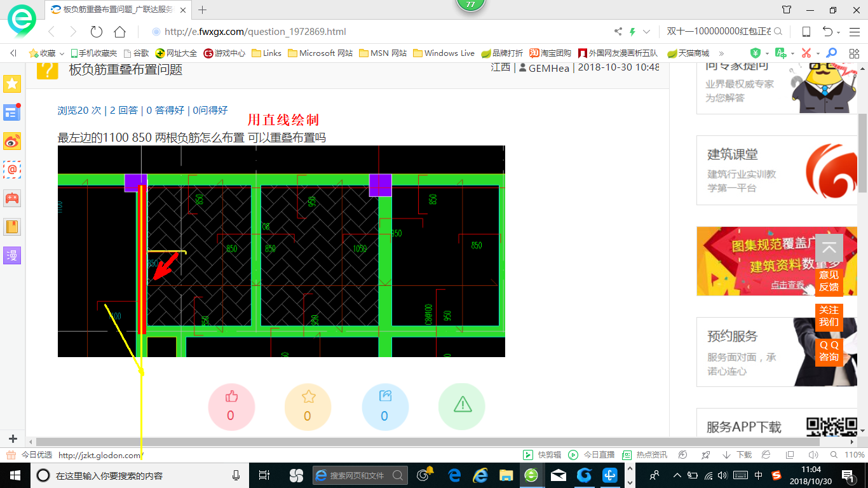The height and width of the screenshot is (488, 868).
Task: Click the share icon in address bar
Action: [618, 32]
